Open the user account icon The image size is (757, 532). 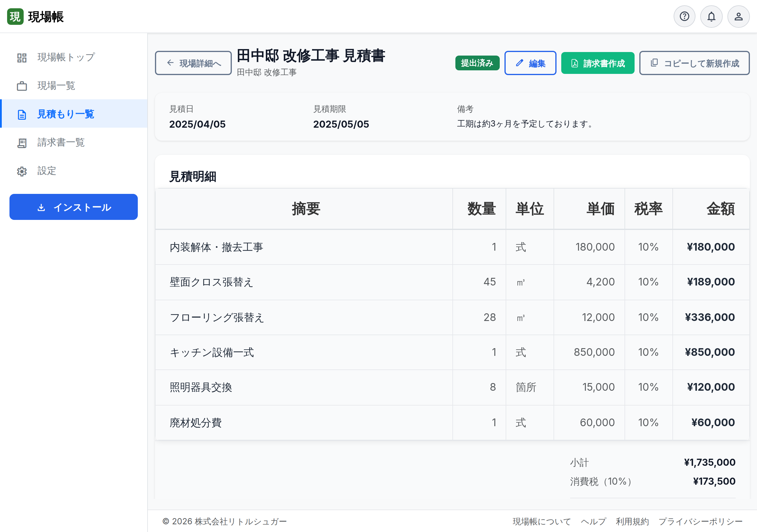[739, 17]
